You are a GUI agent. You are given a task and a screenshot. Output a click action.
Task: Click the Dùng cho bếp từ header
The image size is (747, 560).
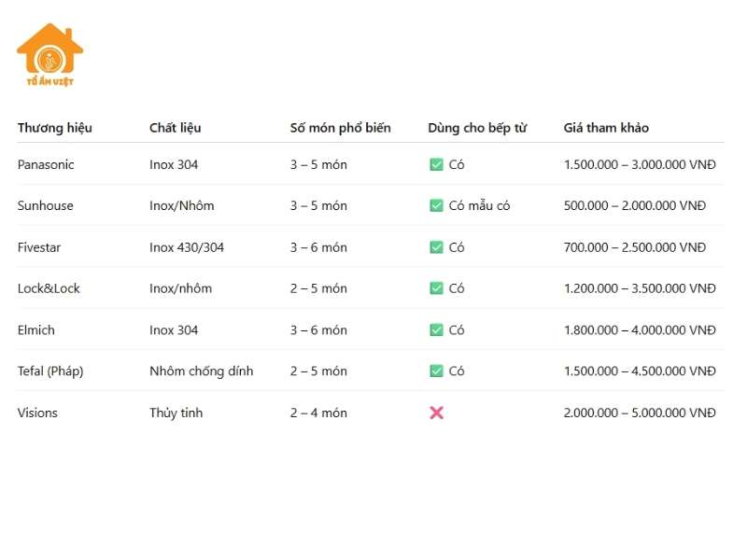[x=477, y=128]
